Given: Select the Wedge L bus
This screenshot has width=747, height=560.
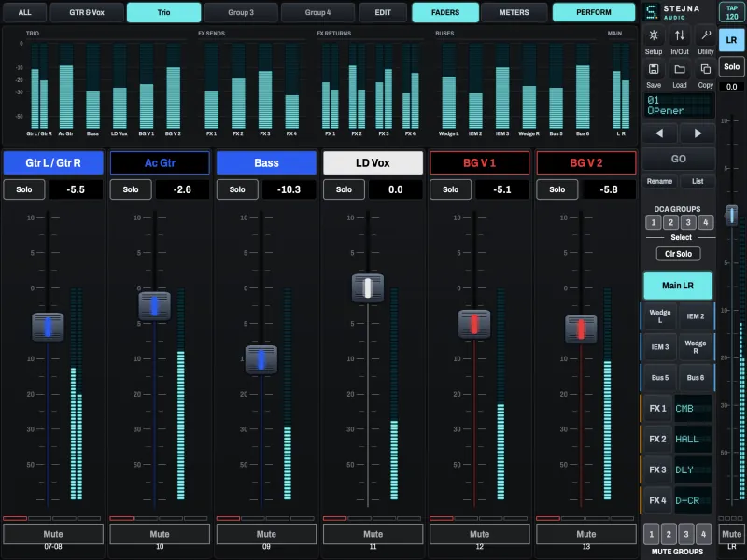Looking at the screenshot, I should click(x=660, y=316).
